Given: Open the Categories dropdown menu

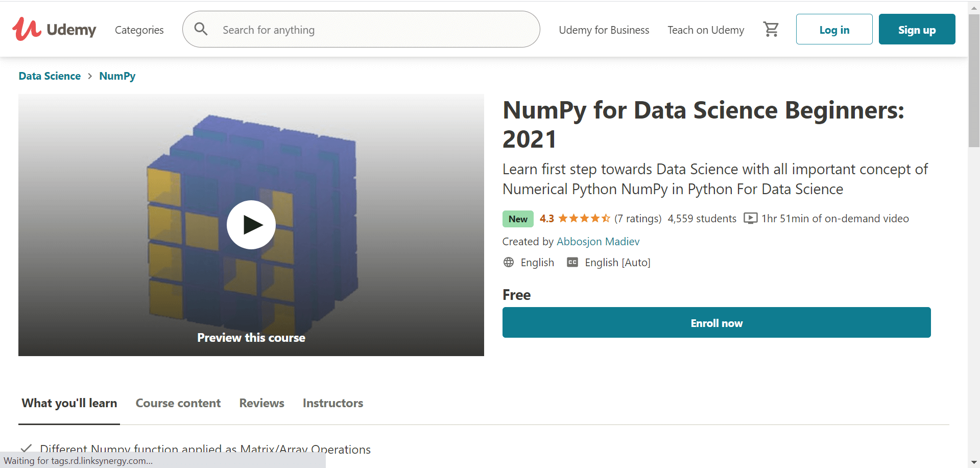Looking at the screenshot, I should (139, 30).
